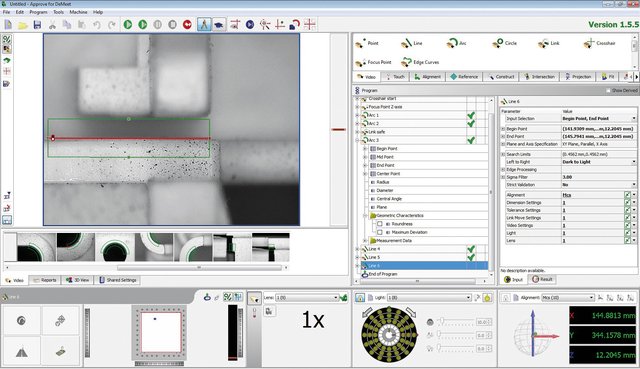This screenshot has height=369, width=640.
Task: Check the Maximum Deviation checkbox
Action: [380, 232]
